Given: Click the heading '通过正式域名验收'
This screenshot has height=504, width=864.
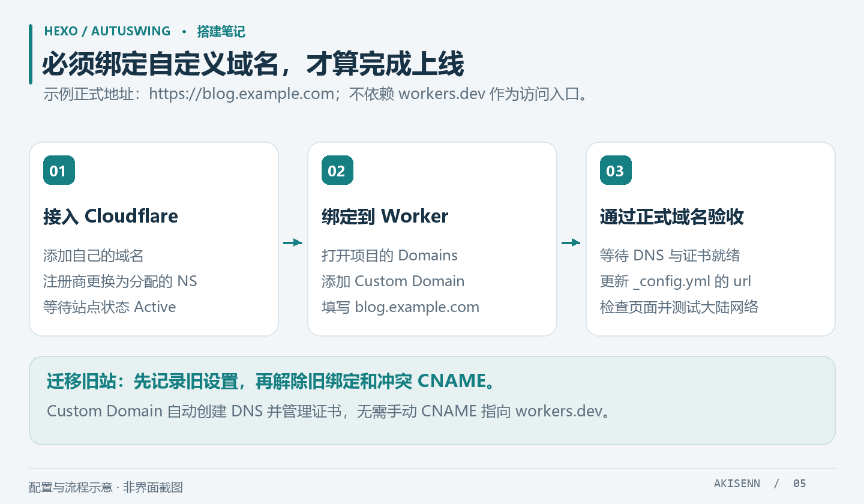Looking at the screenshot, I should pyautogui.click(x=672, y=216).
